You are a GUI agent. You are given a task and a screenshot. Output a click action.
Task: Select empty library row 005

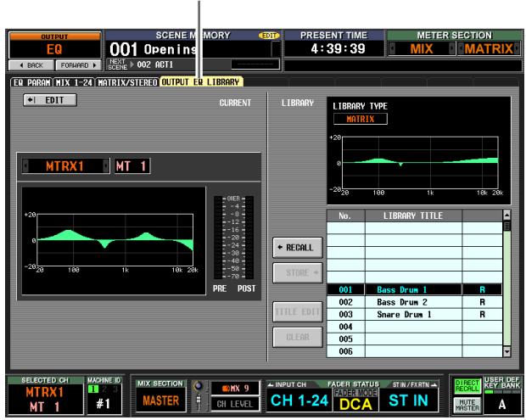point(414,339)
